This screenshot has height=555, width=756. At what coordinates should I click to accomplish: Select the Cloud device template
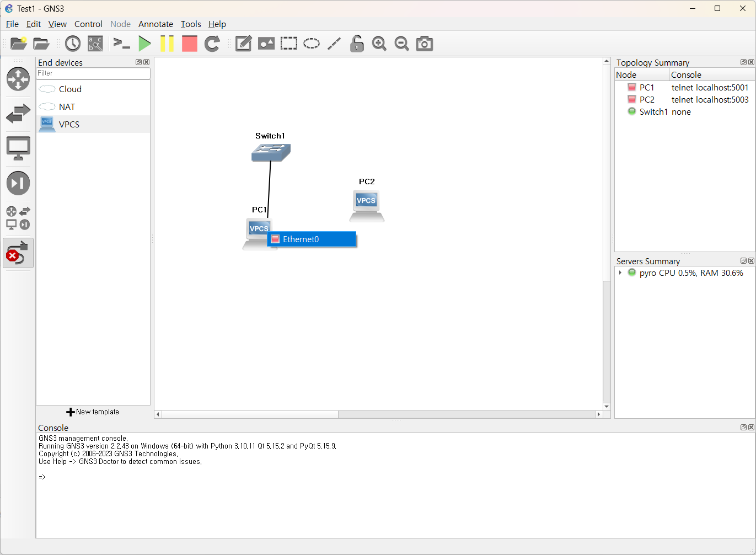click(x=93, y=89)
